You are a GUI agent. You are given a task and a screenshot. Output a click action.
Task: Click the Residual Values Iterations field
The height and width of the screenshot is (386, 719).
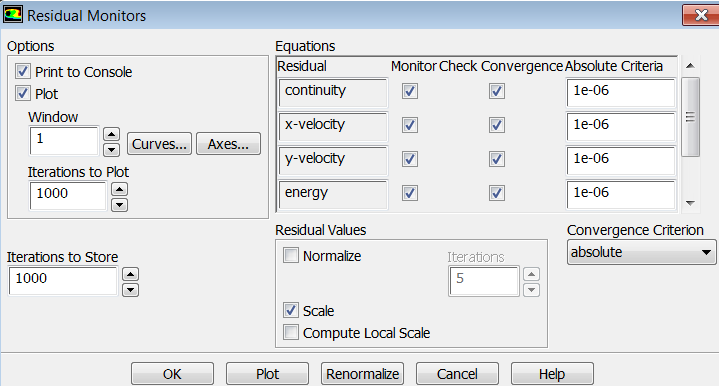484,281
